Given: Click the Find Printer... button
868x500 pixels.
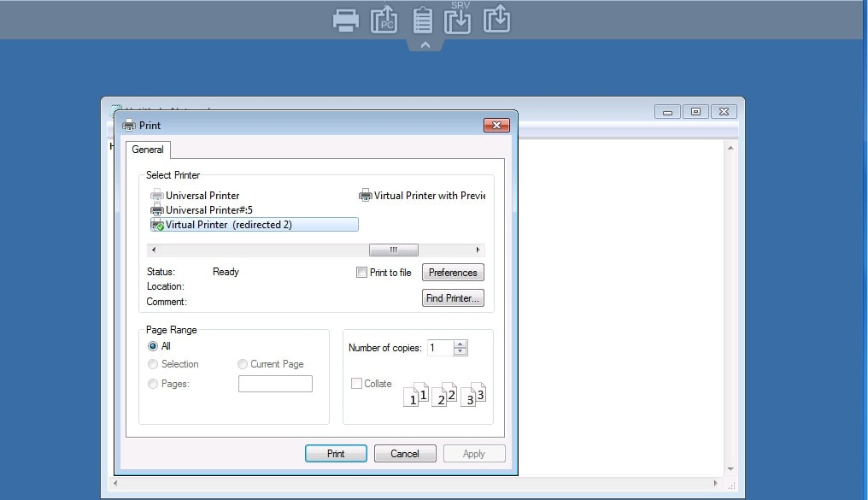Looking at the screenshot, I should 453,298.
